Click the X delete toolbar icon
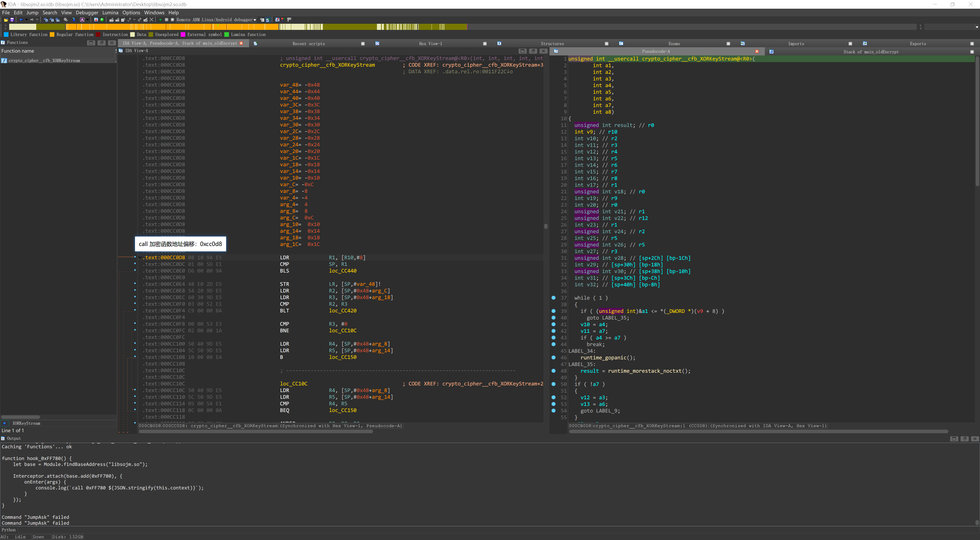Screen dimensions: 980x540 click(x=151, y=20)
